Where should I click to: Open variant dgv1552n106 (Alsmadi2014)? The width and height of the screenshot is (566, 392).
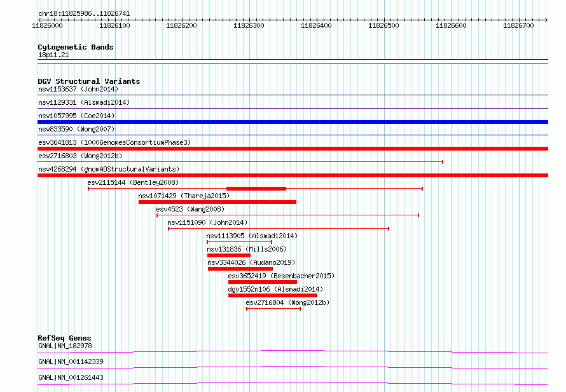click(275, 289)
